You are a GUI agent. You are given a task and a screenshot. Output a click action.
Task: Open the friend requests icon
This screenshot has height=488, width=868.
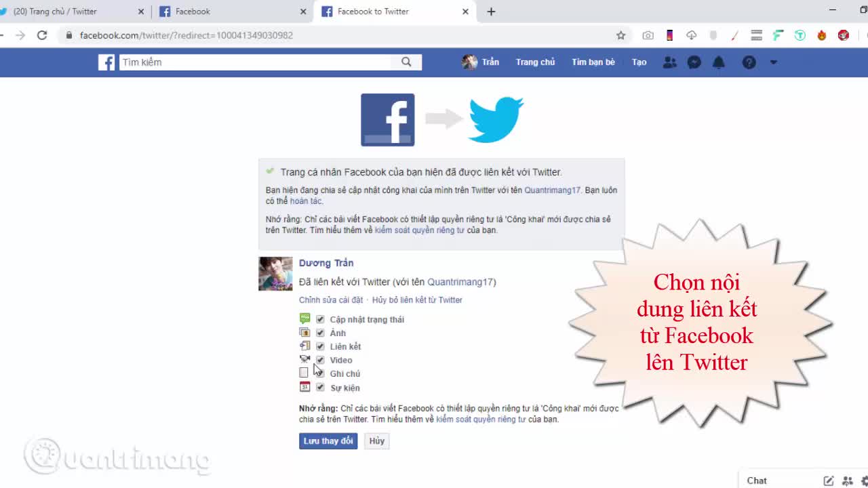[670, 62]
